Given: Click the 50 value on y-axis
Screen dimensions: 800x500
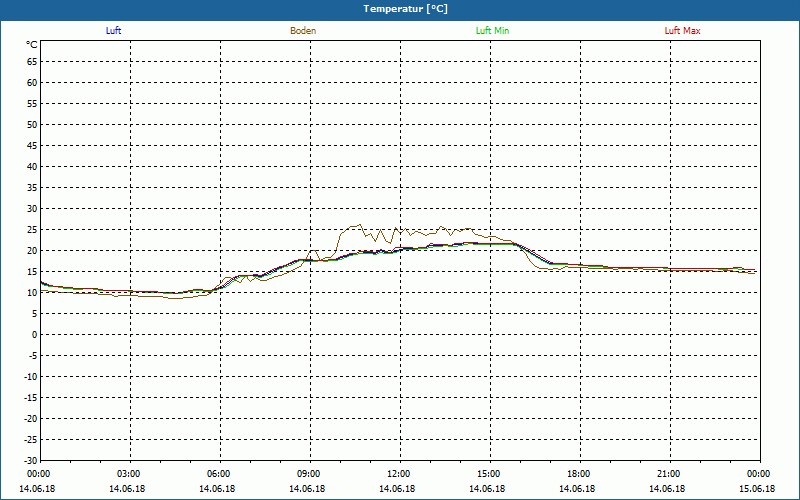Looking at the screenshot, I should click(32, 124).
